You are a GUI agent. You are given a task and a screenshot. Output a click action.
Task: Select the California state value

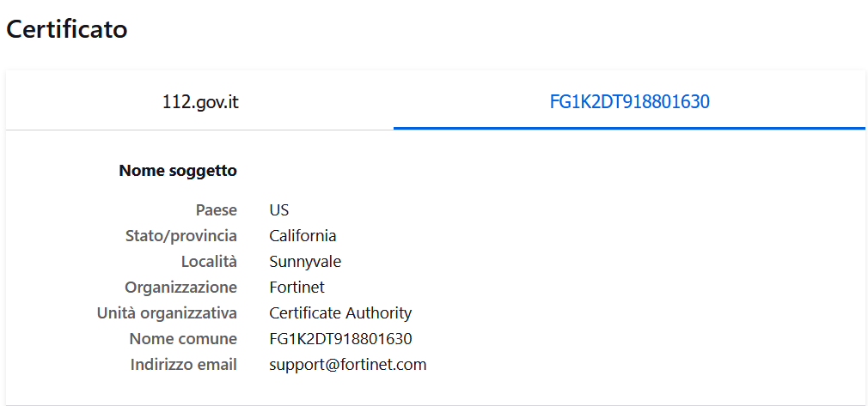click(x=303, y=236)
